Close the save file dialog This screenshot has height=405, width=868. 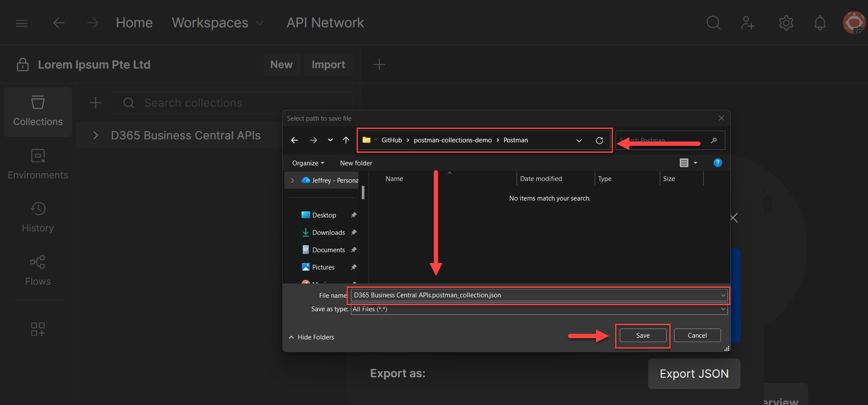pyautogui.click(x=721, y=118)
